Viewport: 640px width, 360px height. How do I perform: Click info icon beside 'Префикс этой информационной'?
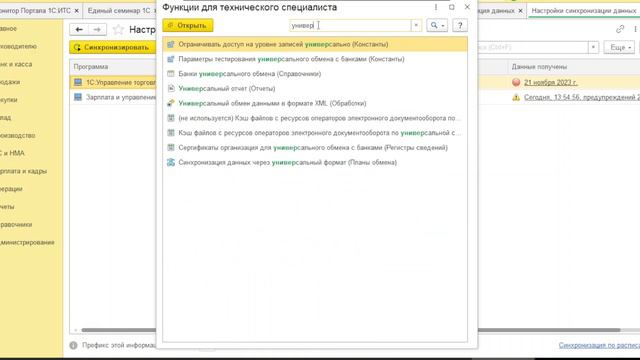tap(73, 345)
